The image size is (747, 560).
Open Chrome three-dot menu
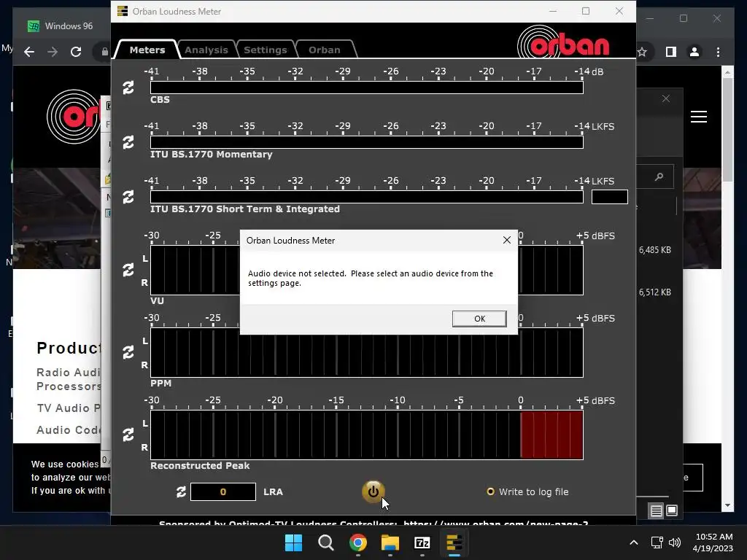719,52
